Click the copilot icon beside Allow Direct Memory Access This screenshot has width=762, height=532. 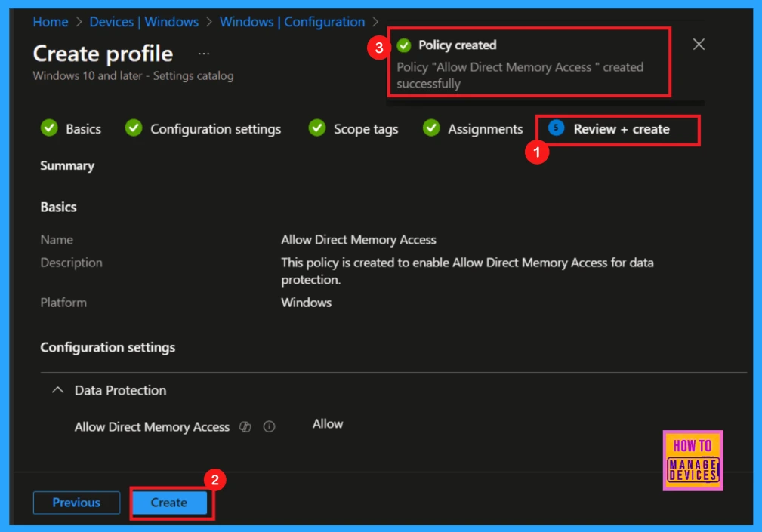pyautogui.click(x=245, y=426)
